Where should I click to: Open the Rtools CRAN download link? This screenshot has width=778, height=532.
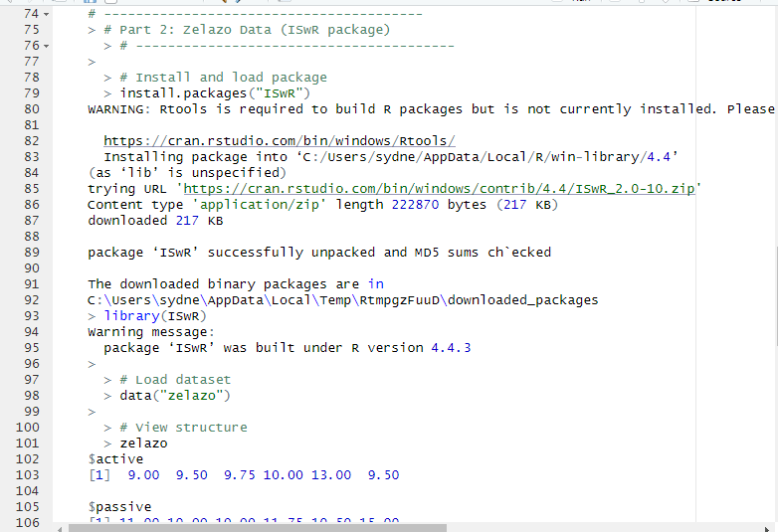click(x=280, y=141)
